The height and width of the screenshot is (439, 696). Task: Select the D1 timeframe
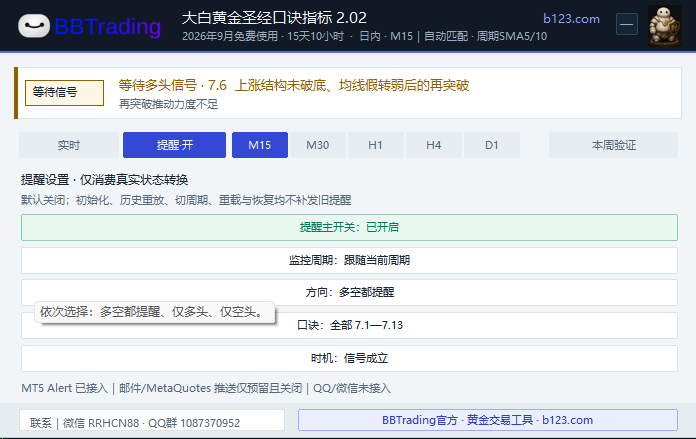(x=492, y=145)
